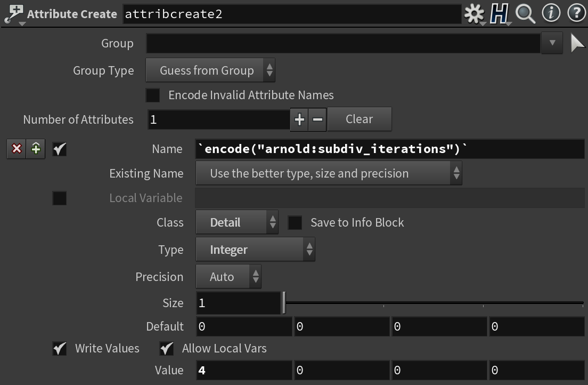Click the magnifier search parameters icon
588x385 pixels.
(525, 14)
